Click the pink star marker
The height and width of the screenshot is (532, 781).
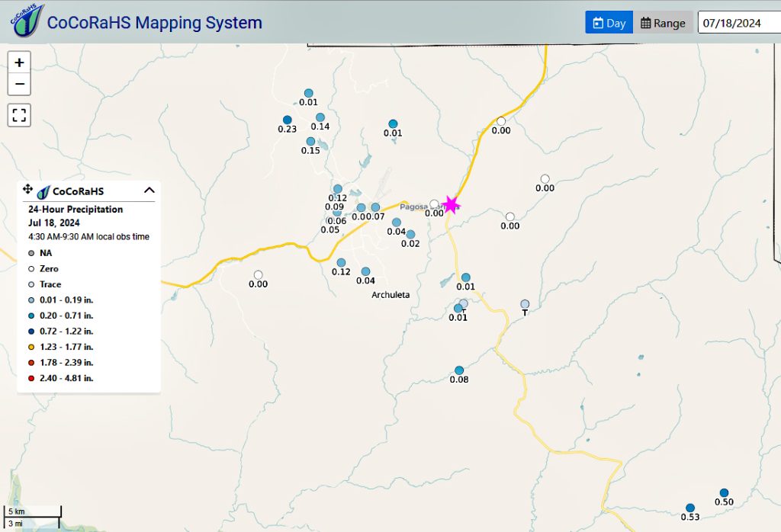click(x=451, y=204)
